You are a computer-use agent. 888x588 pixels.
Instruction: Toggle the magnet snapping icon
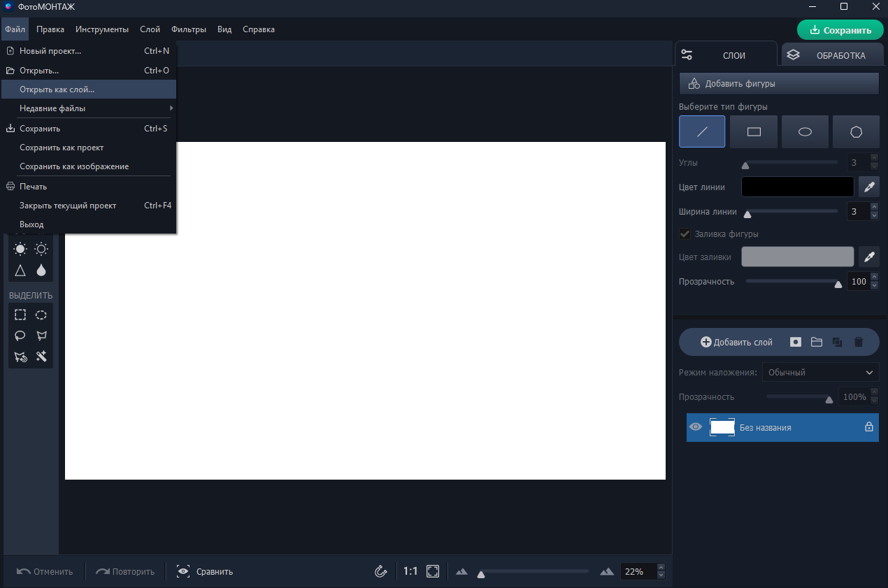(x=381, y=571)
